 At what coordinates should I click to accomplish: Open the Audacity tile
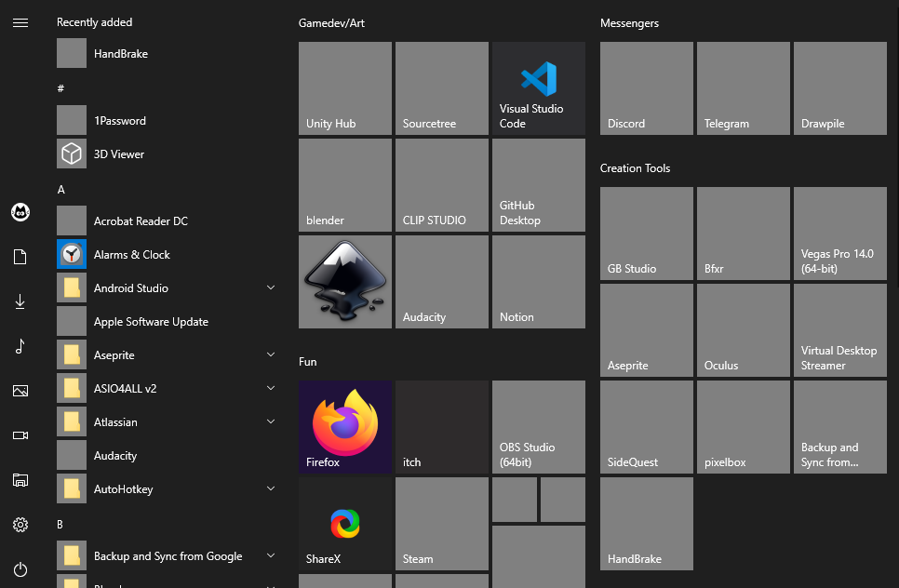coord(442,282)
